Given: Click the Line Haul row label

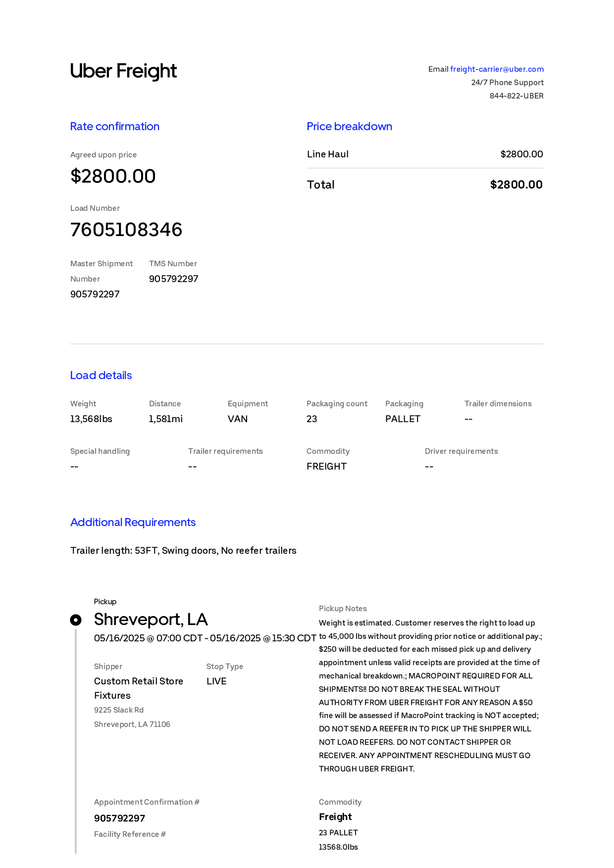Looking at the screenshot, I should (328, 154).
